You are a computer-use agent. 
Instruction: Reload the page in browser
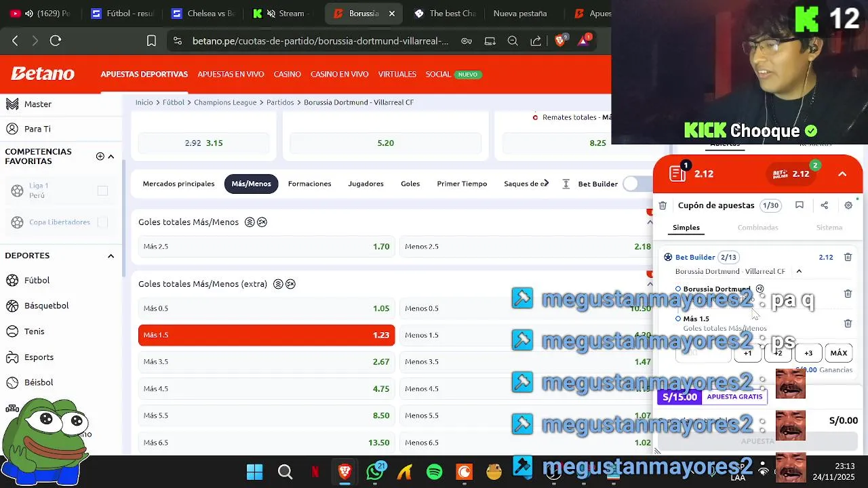point(56,41)
